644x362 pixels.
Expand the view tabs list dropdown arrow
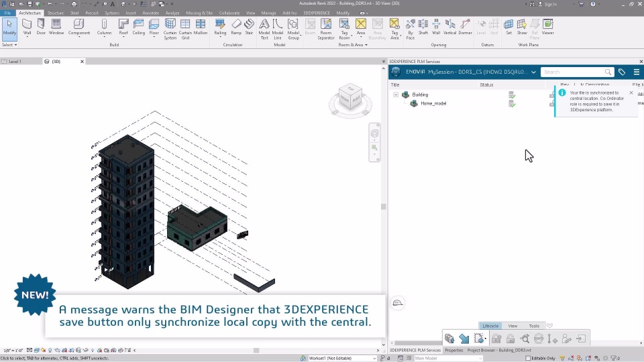(384, 62)
